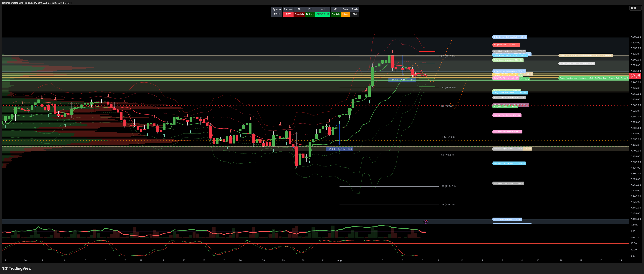Select the Weekly Range Support 7410.00 label

507,149
